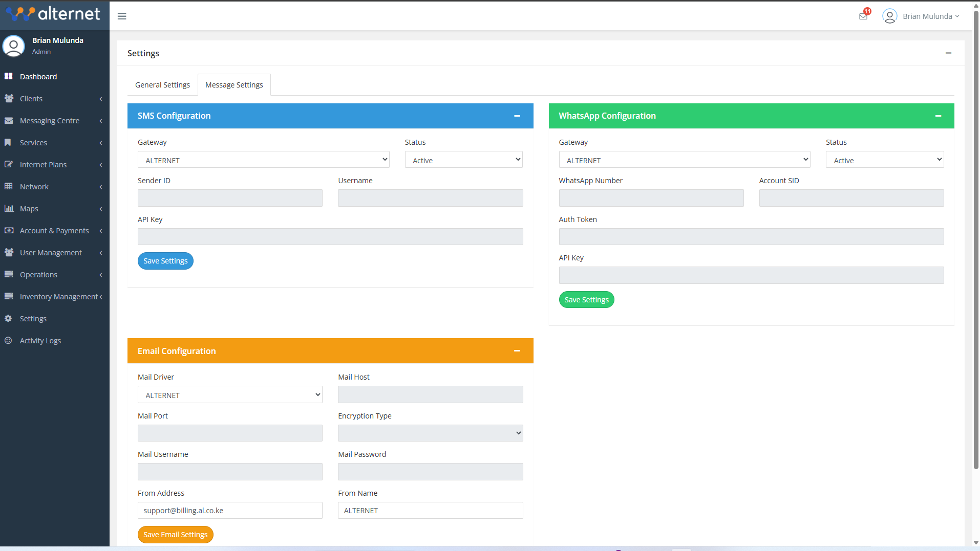This screenshot has height=551, width=980.
Task: Toggle the sidebar with hamburger icon
Action: click(x=122, y=16)
